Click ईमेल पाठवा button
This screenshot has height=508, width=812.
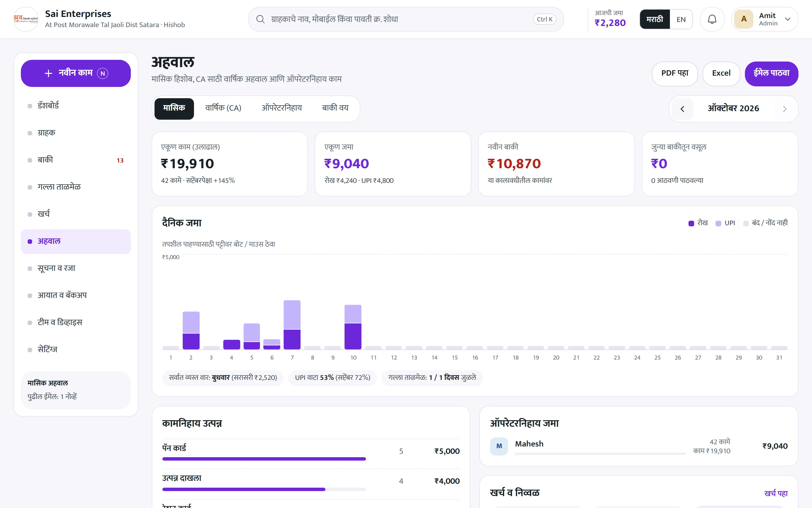point(771,74)
